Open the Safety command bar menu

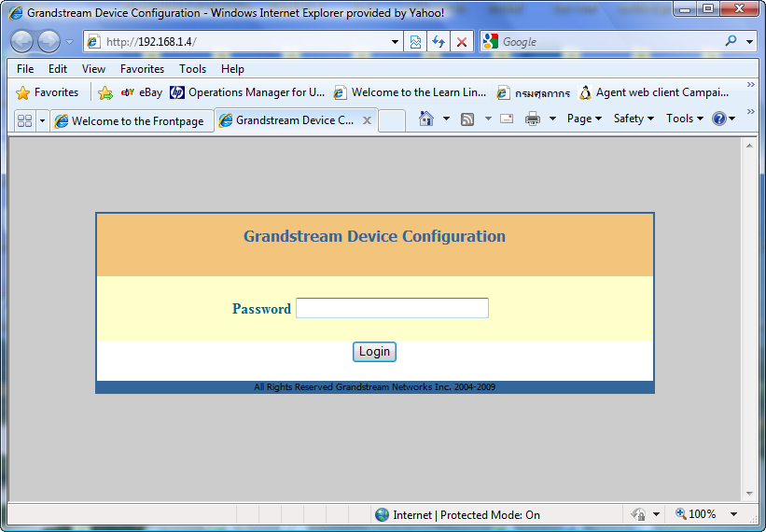coord(634,119)
